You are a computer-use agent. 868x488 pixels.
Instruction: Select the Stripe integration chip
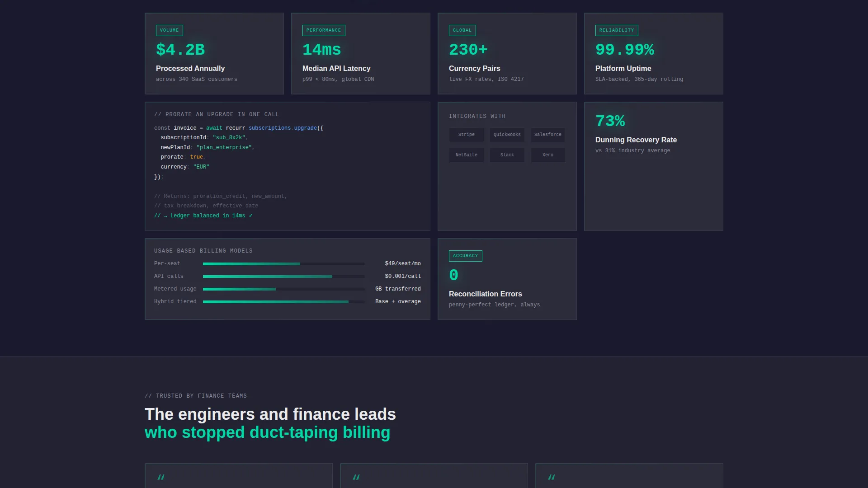point(466,135)
